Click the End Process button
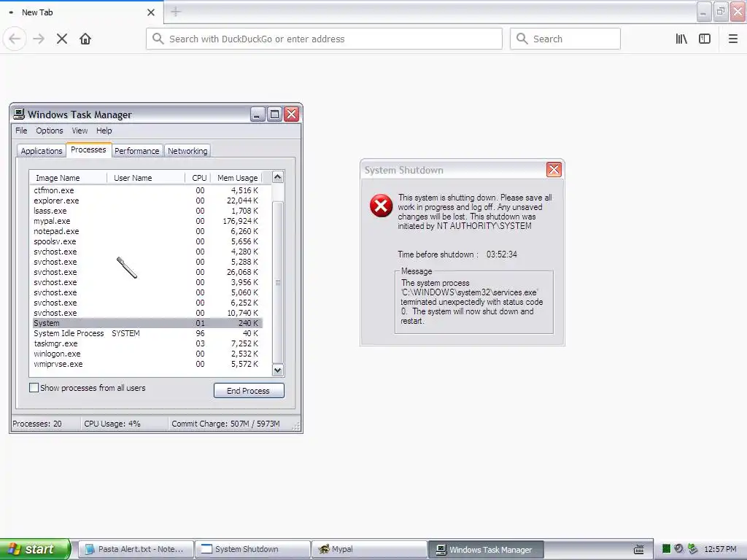Image resolution: width=747 pixels, height=560 pixels. (x=249, y=391)
